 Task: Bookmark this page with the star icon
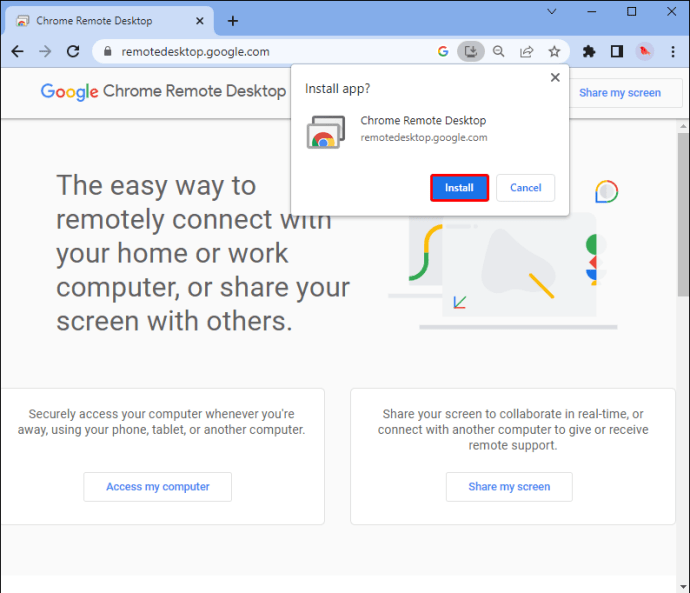click(554, 51)
